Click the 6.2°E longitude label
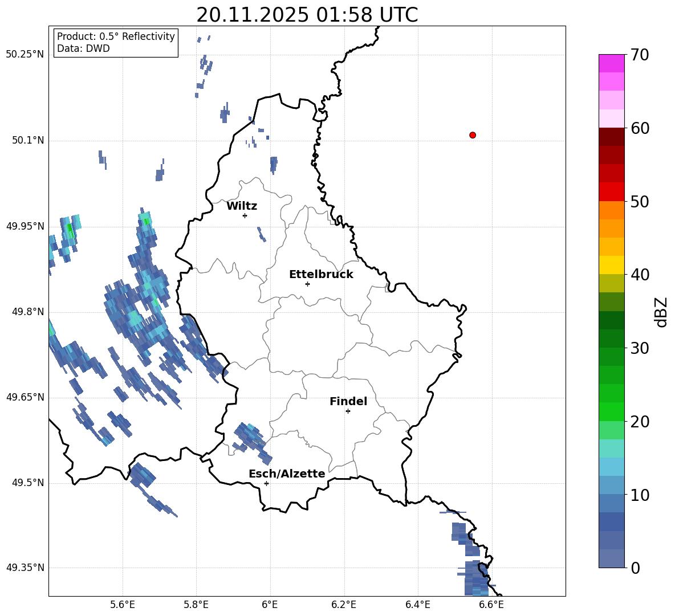Screen dimensions: 675x616 tap(344, 605)
